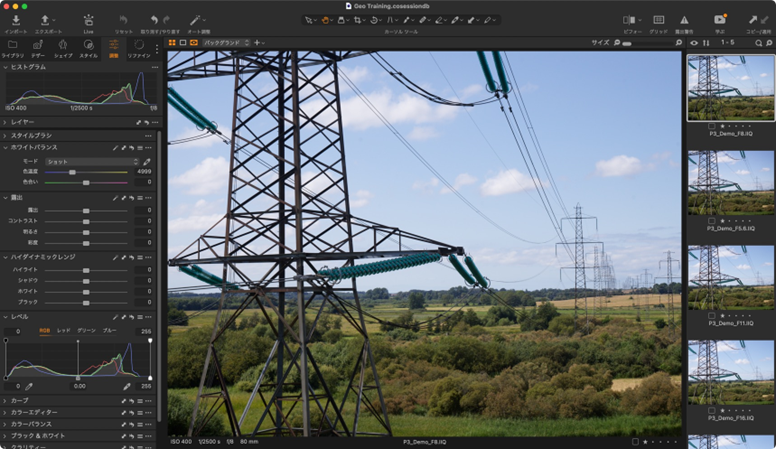Click the 色合い tint slider

(86, 183)
